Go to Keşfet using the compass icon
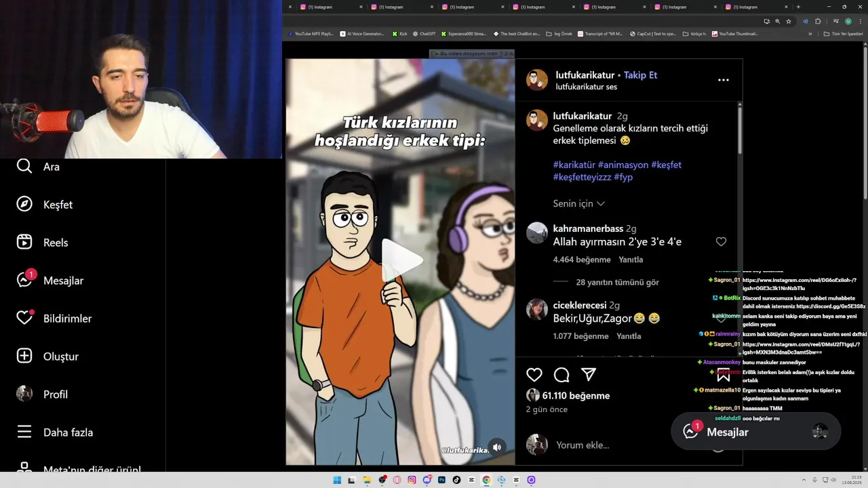 pos(24,204)
